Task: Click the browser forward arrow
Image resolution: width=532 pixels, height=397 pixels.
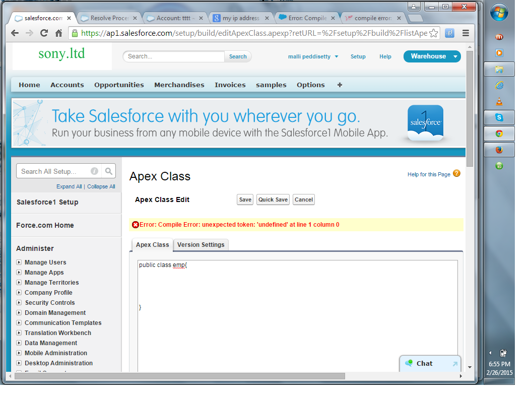Action: point(30,33)
